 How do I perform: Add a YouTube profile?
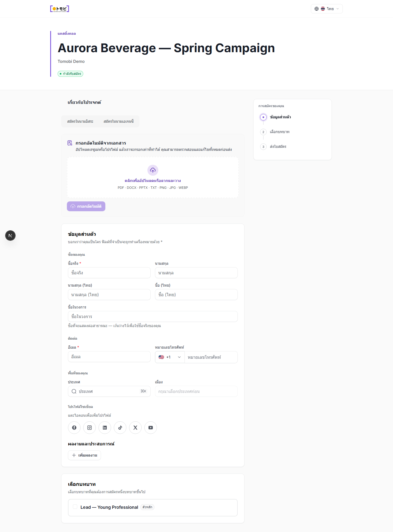click(x=151, y=428)
